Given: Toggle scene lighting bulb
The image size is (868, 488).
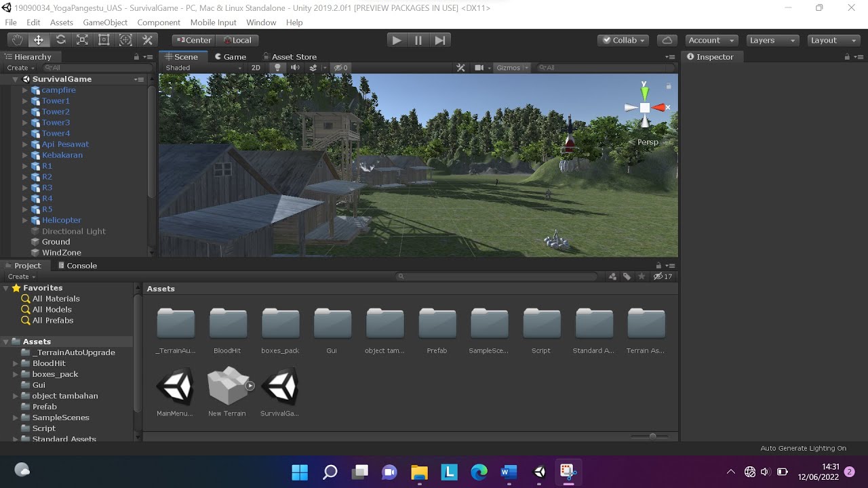Looking at the screenshot, I should 277,68.
